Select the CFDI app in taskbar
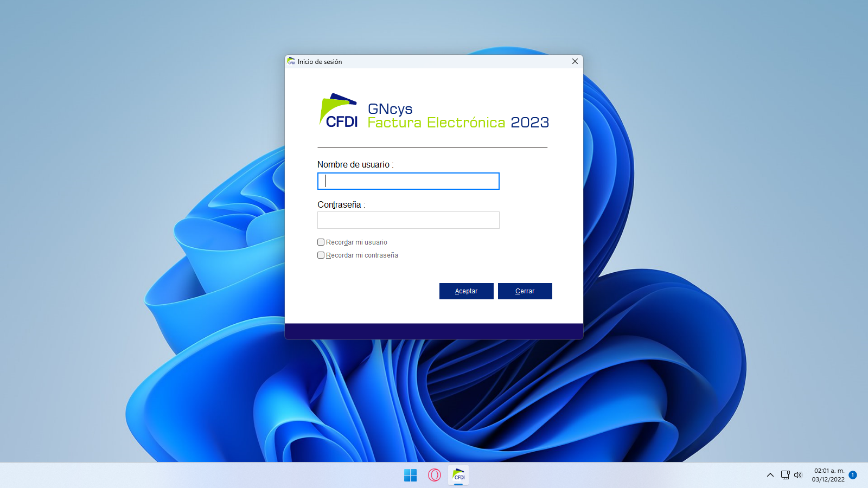The width and height of the screenshot is (868, 488). (458, 476)
